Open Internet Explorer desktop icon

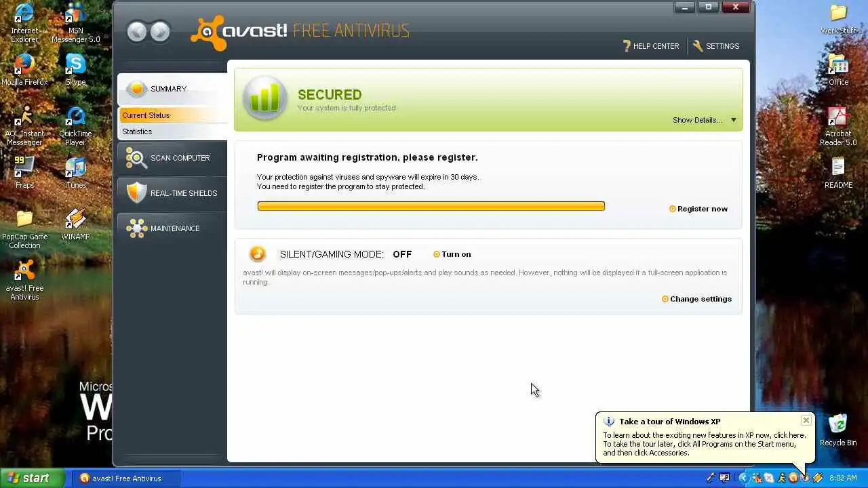point(24,24)
